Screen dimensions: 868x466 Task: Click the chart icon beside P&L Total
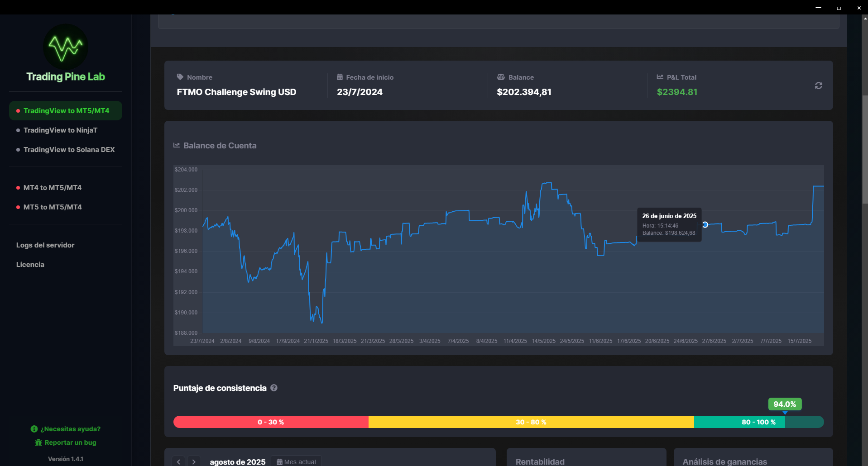pyautogui.click(x=660, y=77)
